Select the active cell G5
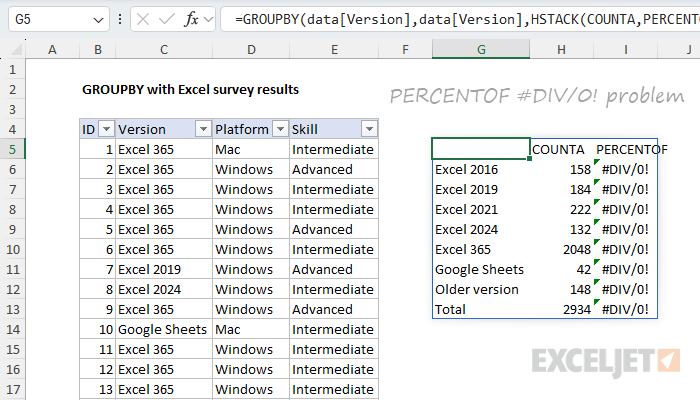Screen dimensions: 700x400 (x=481, y=149)
